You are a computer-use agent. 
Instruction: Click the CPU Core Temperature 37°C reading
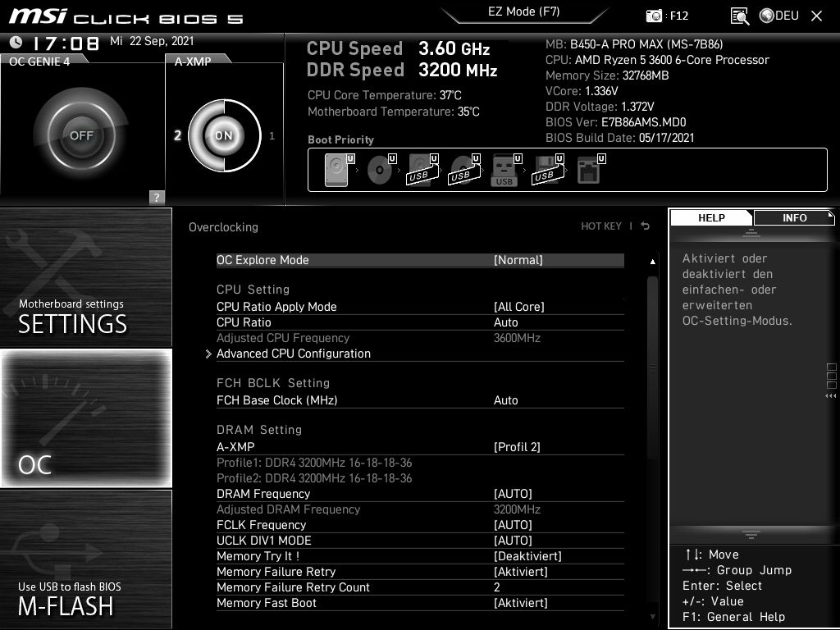pyautogui.click(x=384, y=95)
